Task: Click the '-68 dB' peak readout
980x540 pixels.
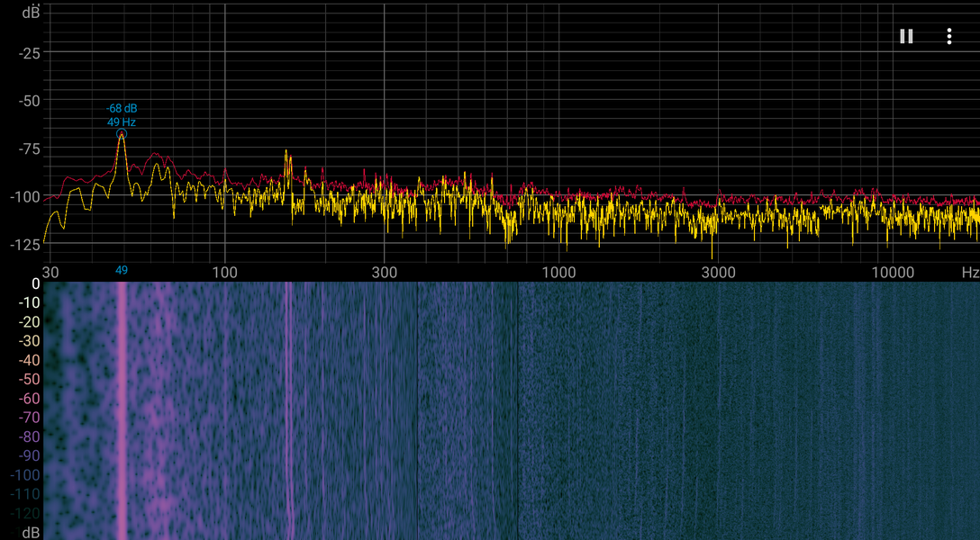Action: click(x=122, y=109)
